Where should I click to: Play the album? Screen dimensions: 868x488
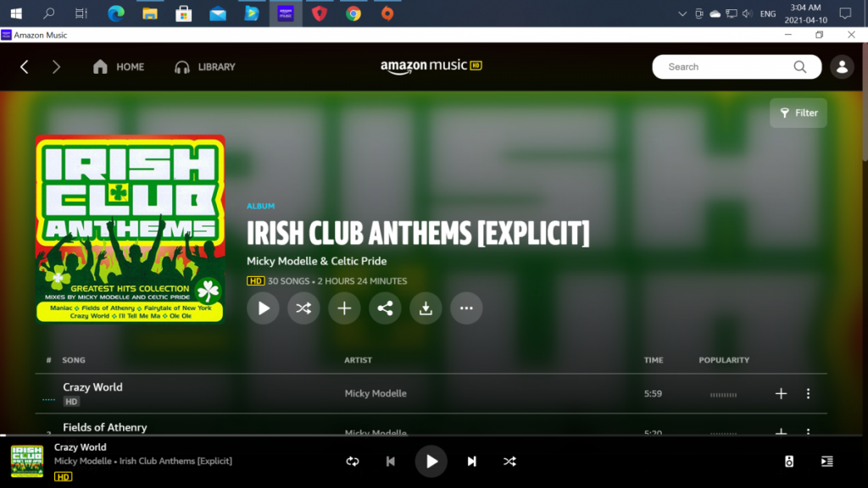(263, 308)
